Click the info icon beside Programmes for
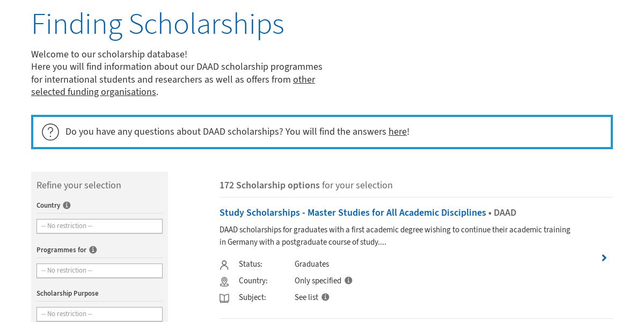Viewport: 644px width, 322px height. (93, 250)
